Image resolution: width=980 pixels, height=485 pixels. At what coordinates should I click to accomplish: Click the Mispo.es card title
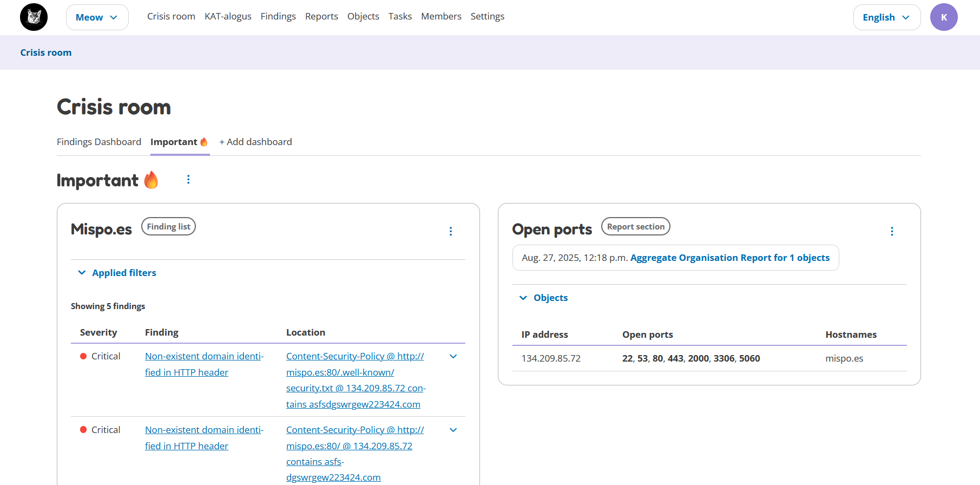[101, 230]
